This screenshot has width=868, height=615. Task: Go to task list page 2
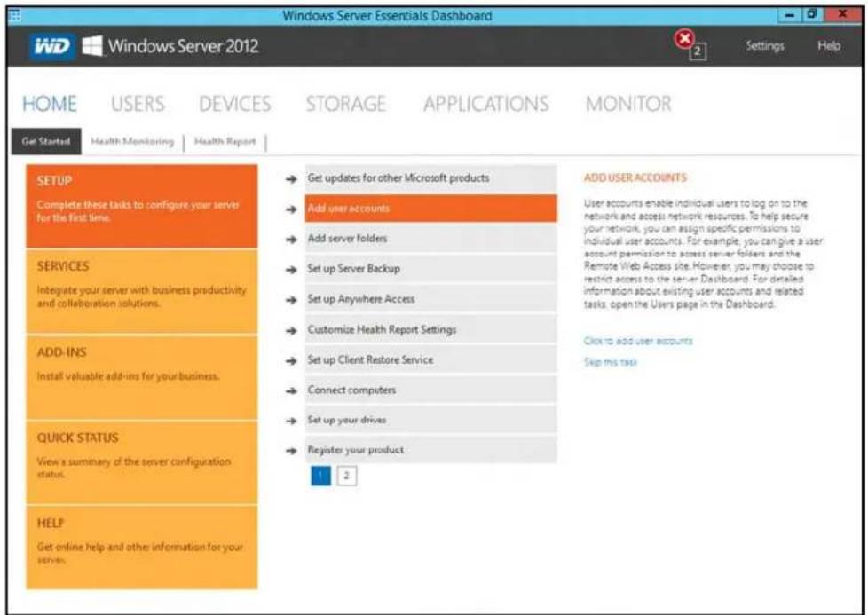pos(346,476)
